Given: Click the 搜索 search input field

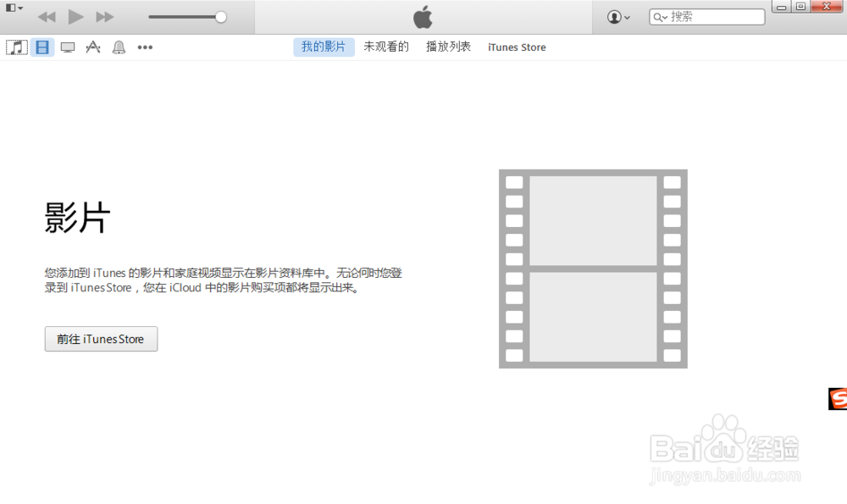Looking at the screenshot, I should (707, 17).
